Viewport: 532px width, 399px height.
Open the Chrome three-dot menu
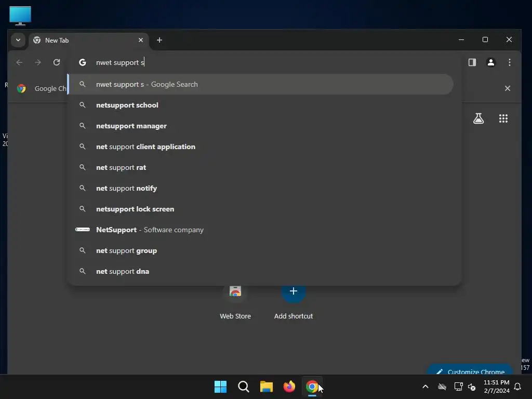(x=509, y=62)
